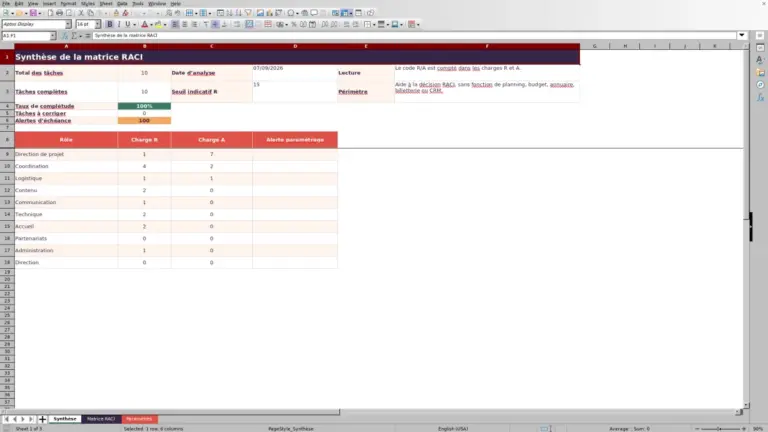Viewport: 768px width, 432px height.
Task: Click the Insert image icon
Action: click(261, 13)
